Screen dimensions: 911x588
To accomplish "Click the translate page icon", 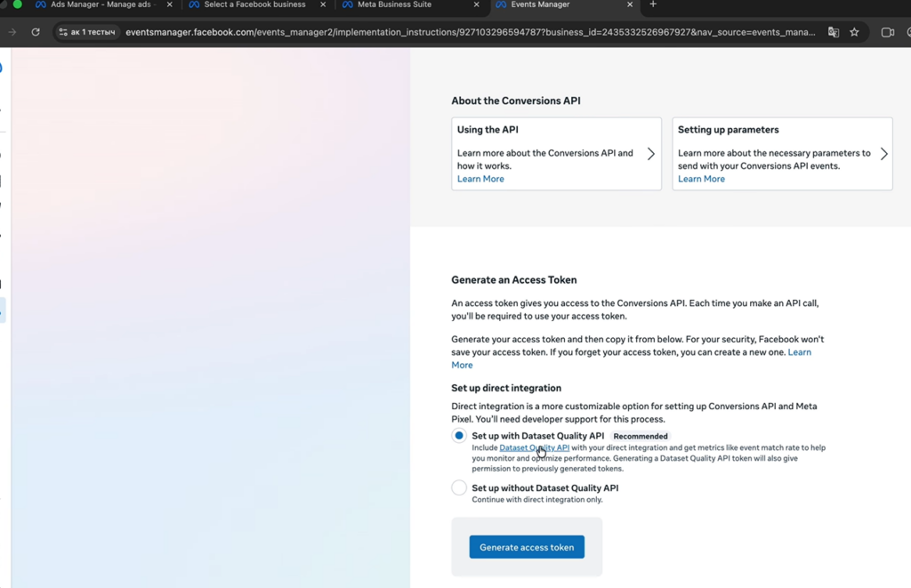I will [833, 32].
